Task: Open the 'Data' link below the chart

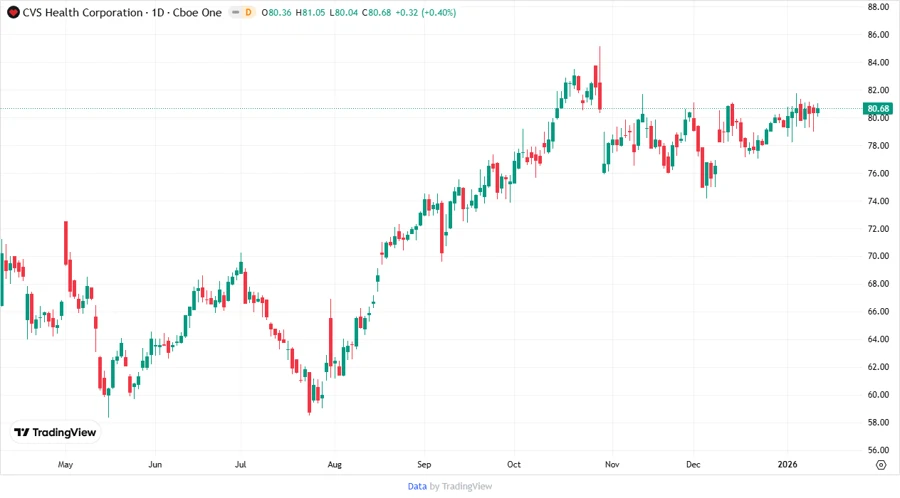Action: click(417, 487)
